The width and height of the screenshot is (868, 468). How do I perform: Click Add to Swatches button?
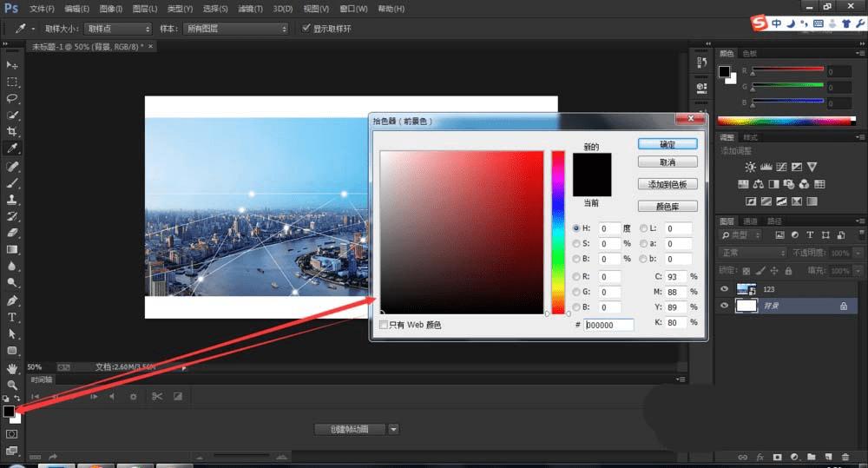tap(667, 184)
